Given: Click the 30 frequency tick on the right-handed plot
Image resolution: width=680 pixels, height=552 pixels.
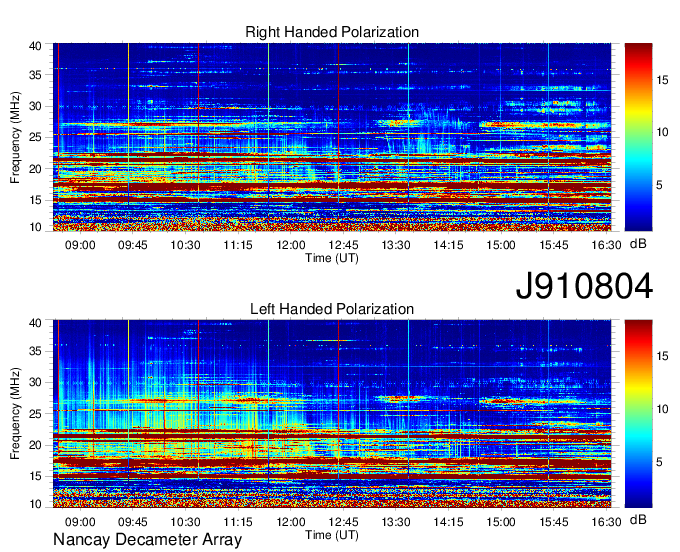Looking at the screenshot, I should (x=35, y=106).
